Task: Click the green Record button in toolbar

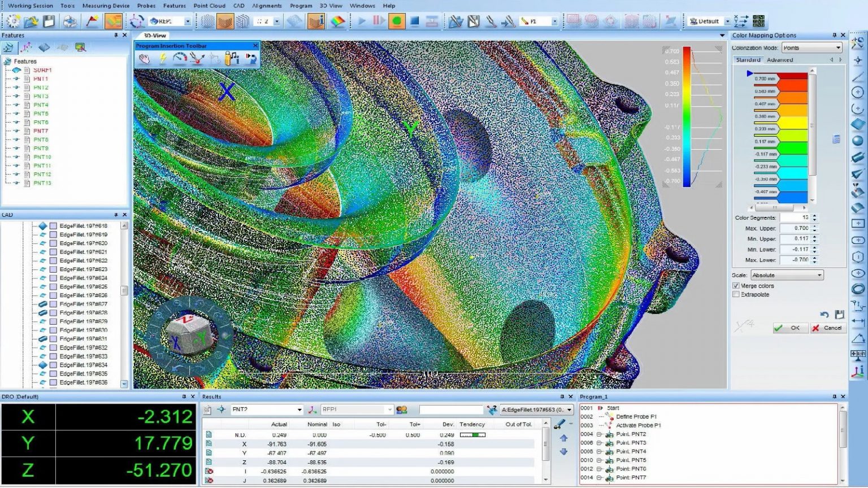Action: coord(396,21)
